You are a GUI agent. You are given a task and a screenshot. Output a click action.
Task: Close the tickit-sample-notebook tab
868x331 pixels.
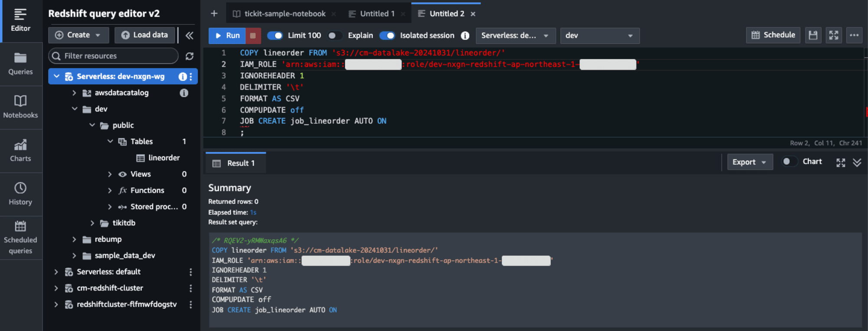[334, 14]
